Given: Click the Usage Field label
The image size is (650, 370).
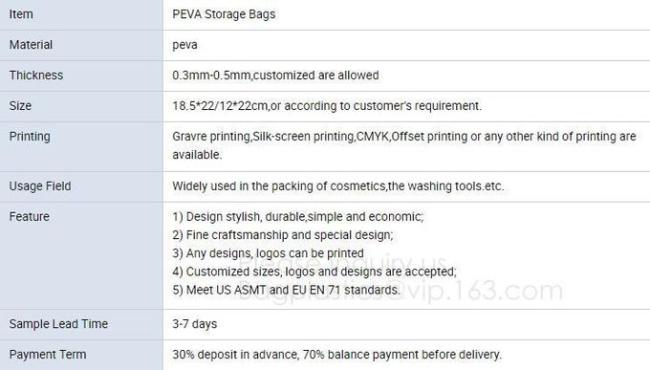Looking at the screenshot, I should click(x=40, y=186).
